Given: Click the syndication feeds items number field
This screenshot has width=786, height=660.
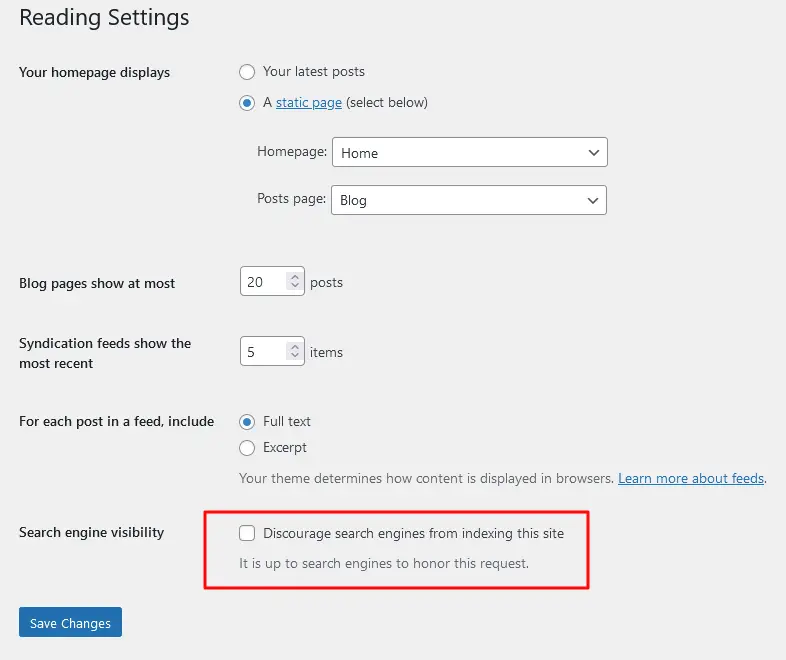Looking at the screenshot, I should 262,352.
